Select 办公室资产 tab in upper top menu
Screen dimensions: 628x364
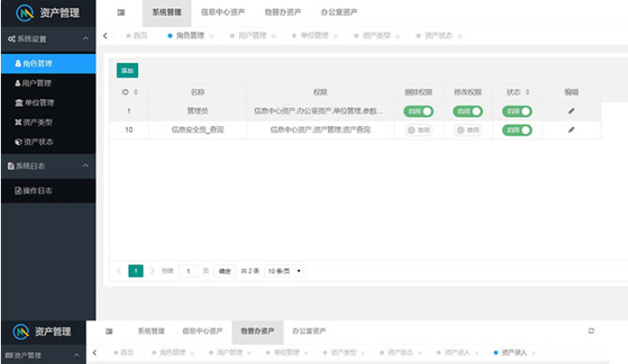pos(339,13)
